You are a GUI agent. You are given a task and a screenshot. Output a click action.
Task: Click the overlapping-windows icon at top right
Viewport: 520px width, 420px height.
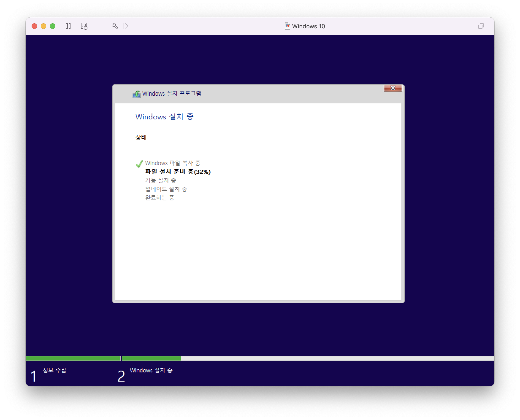coord(481,26)
